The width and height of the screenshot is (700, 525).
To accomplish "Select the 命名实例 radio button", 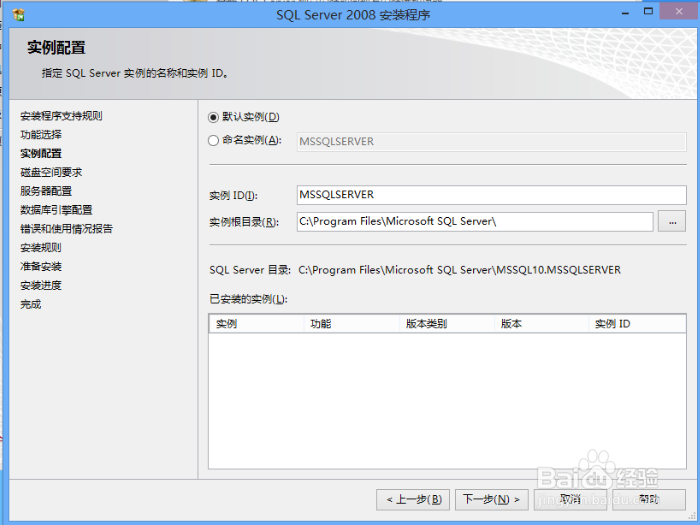I will tap(213, 141).
